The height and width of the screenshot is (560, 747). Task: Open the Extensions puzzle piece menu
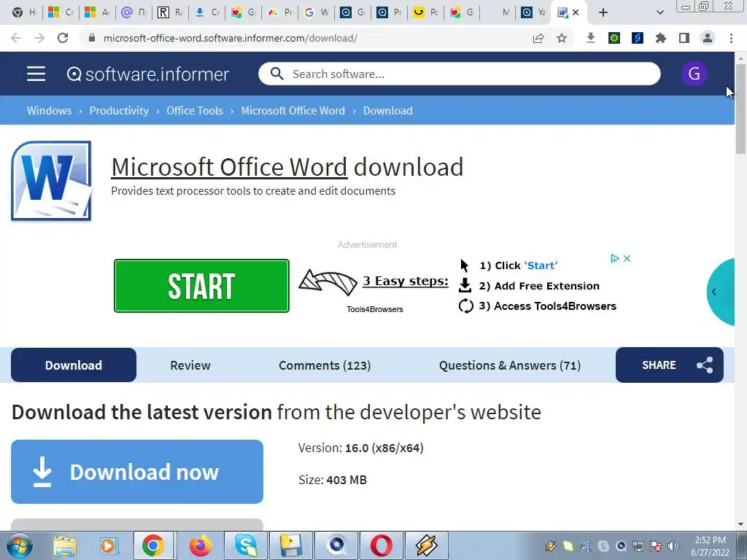click(661, 38)
